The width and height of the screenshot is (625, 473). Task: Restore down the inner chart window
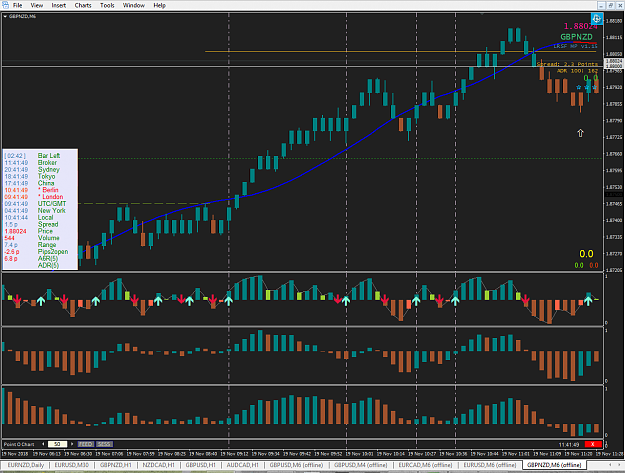(611, 5)
